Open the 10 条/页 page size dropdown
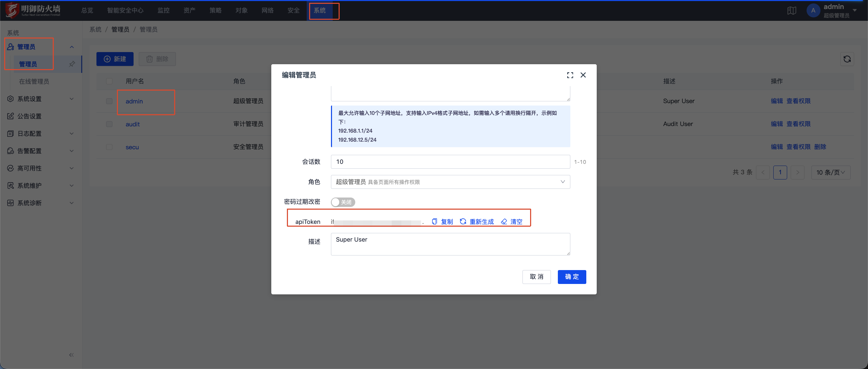Viewport: 868px width, 369px height. coord(831,173)
